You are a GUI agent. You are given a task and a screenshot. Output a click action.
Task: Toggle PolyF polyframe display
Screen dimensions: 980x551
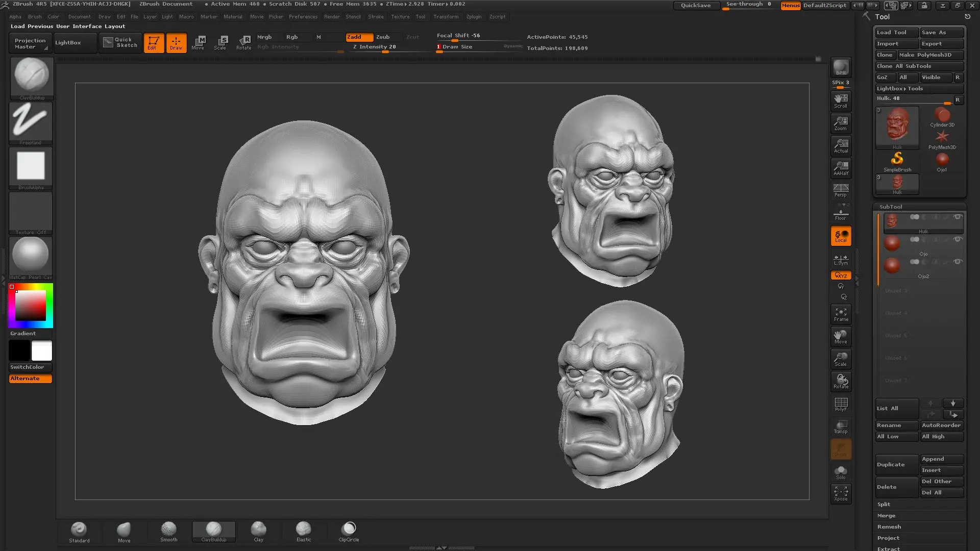click(x=841, y=404)
